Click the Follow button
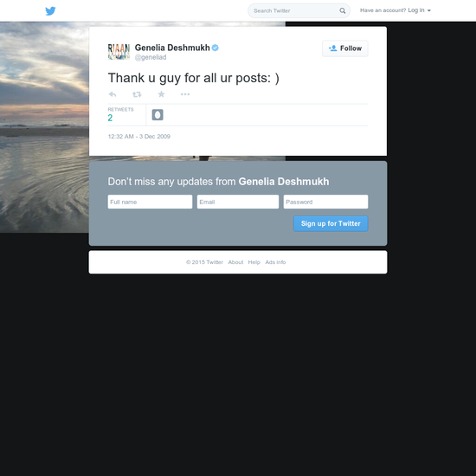Viewport: 476px width, 476px height. (x=345, y=48)
